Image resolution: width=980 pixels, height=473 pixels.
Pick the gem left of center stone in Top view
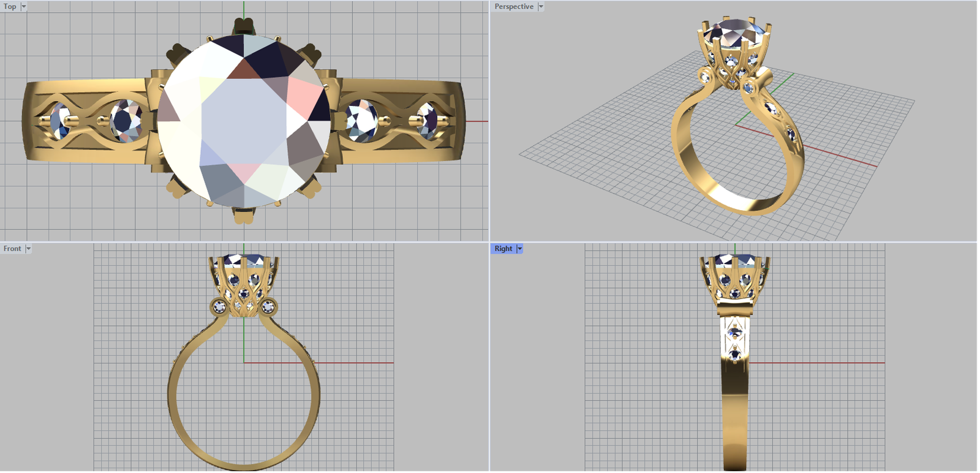127,121
